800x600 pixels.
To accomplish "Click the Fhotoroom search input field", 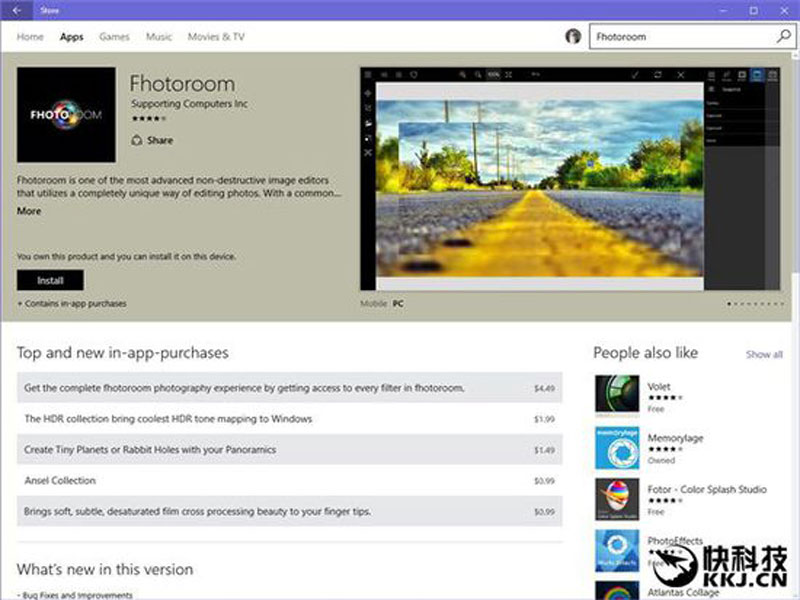I will 682,37.
